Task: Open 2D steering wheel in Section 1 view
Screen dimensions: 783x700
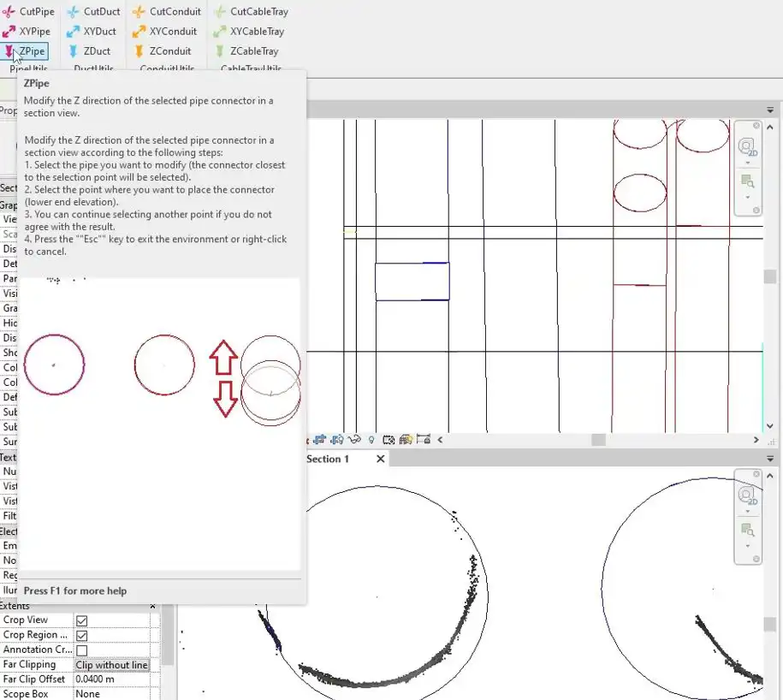Action: tap(747, 496)
